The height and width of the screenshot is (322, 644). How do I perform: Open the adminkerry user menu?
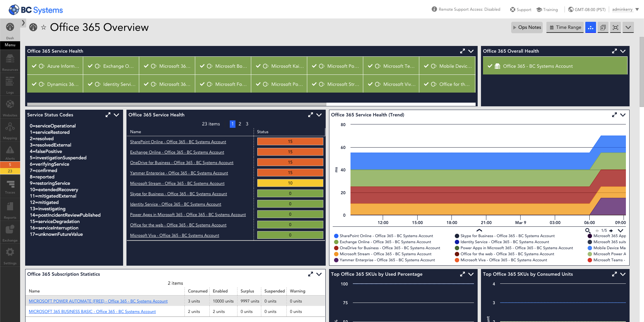[x=625, y=9]
